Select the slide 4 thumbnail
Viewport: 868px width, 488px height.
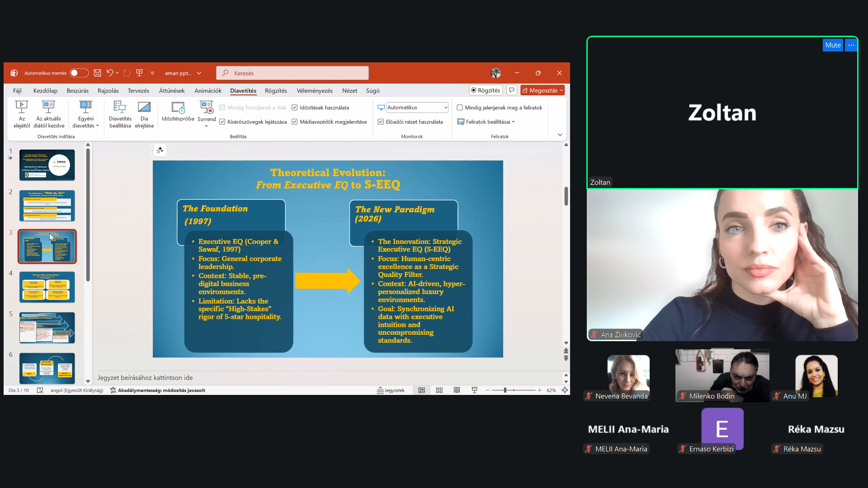pos(47,287)
